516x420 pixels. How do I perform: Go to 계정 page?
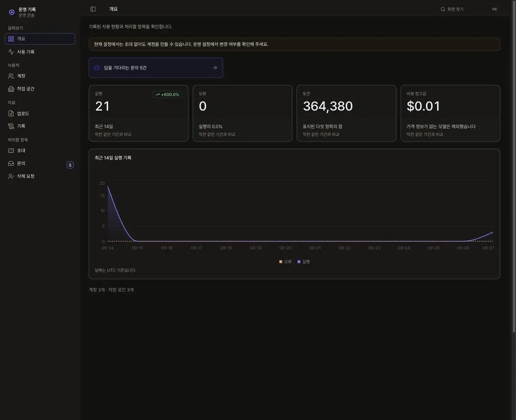pos(40,76)
